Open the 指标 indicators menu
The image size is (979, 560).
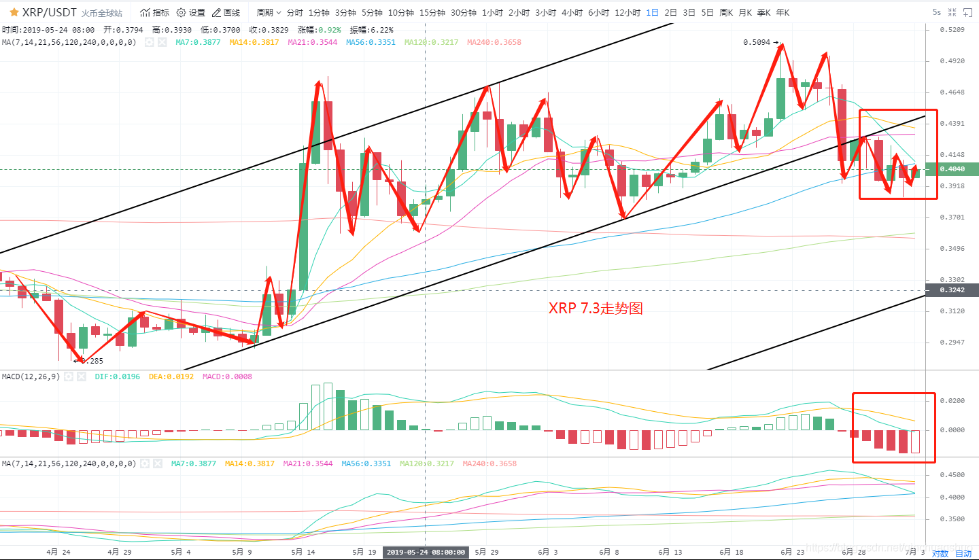[x=155, y=12]
